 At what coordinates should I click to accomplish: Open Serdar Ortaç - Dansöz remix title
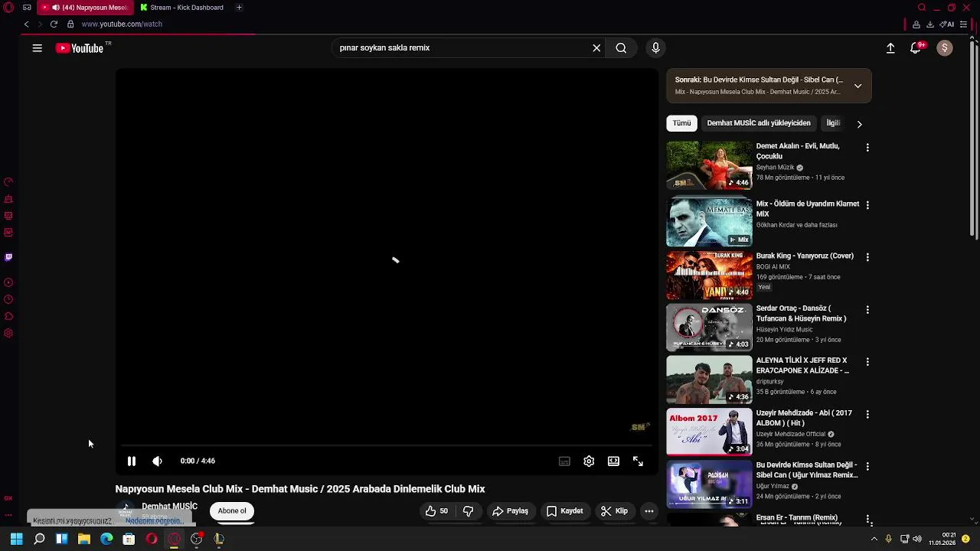pyautogui.click(x=801, y=313)
